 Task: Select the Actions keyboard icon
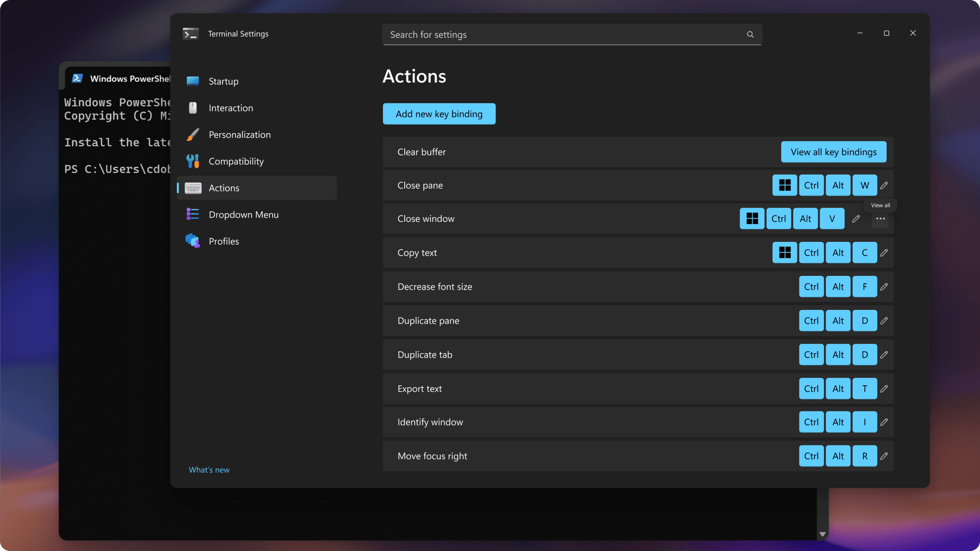[x=193, y=188]
